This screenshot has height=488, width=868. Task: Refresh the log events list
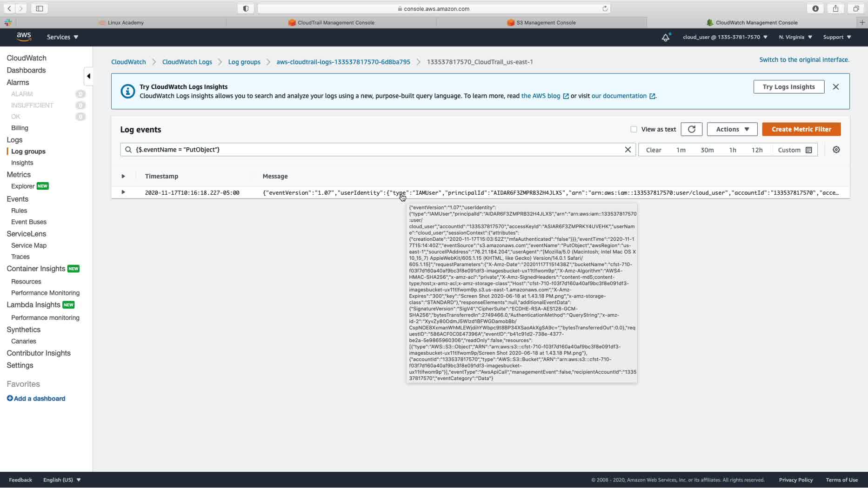tap(691, 129)
